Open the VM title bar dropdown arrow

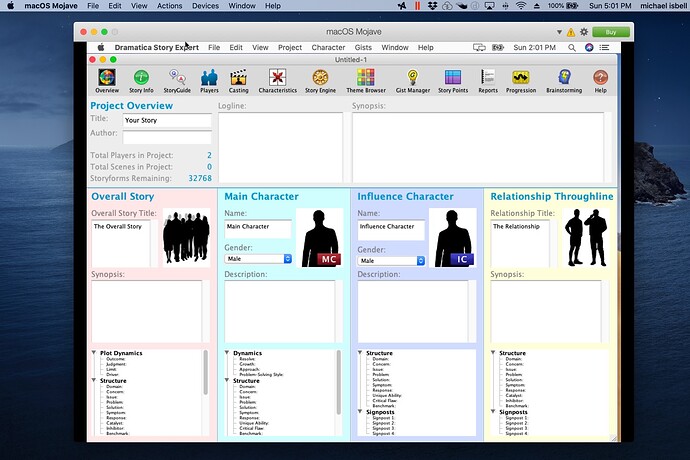[x=559, y=32]
